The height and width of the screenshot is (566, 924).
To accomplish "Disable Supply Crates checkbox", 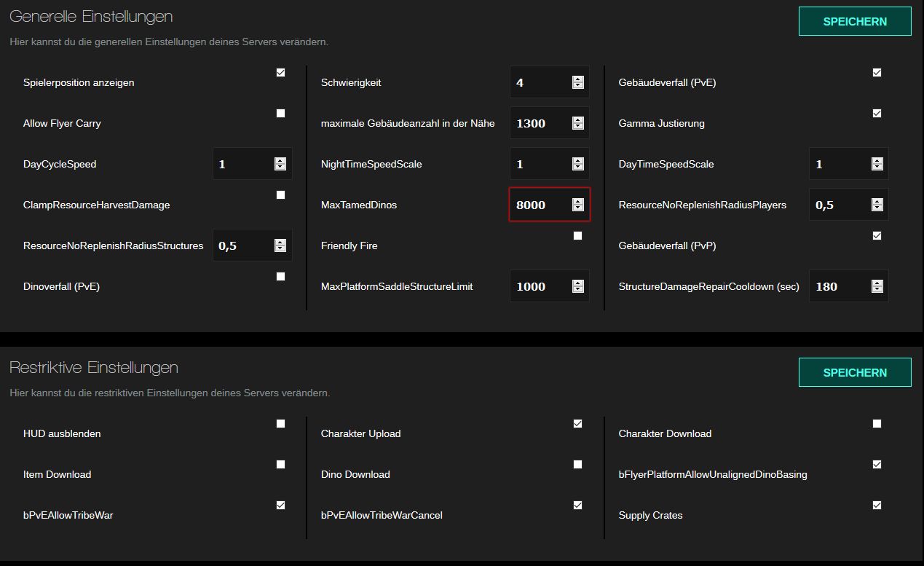I will coord(877,506).
